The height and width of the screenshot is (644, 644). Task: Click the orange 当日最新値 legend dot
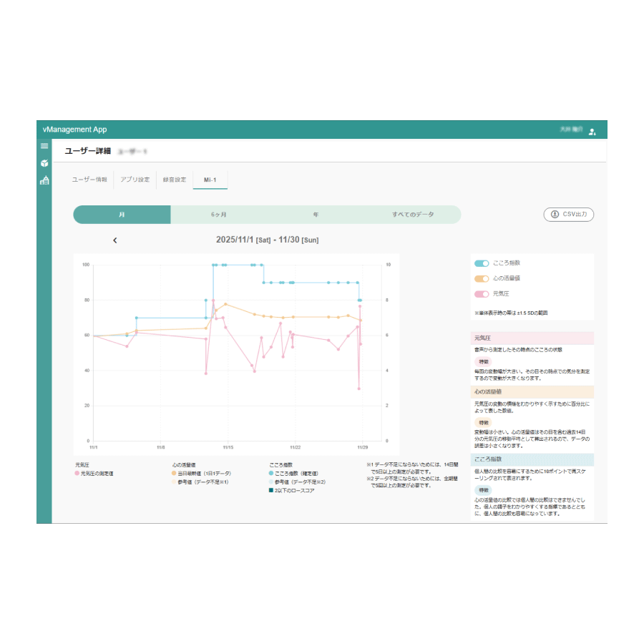[x=174, y=474]
